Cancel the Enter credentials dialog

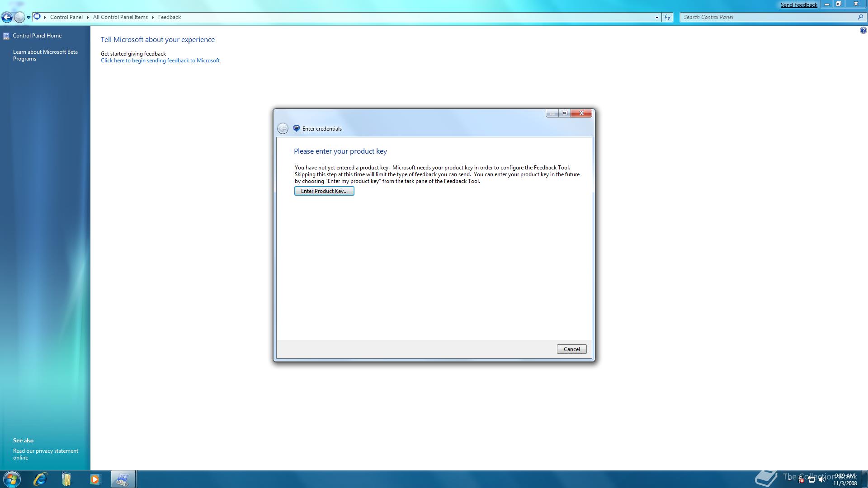pyautogui.click(x=571, y=349)
